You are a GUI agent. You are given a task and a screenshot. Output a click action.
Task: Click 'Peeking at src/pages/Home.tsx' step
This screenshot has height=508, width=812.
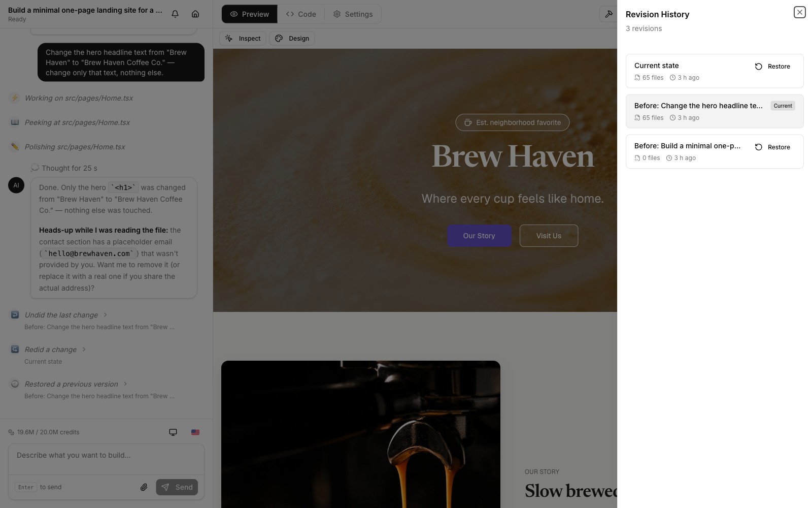click(x=77, y=122)
